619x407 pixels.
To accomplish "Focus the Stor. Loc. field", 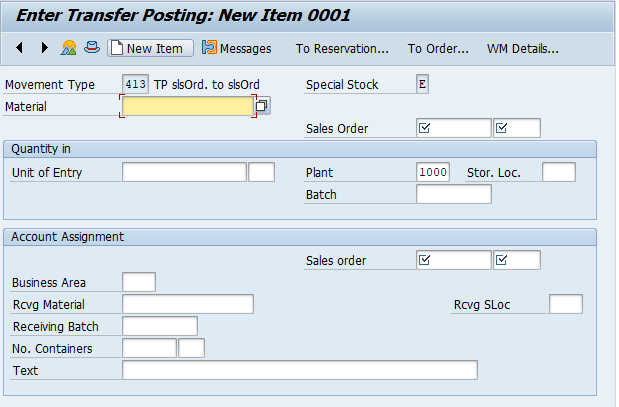I will pos(559,172).
